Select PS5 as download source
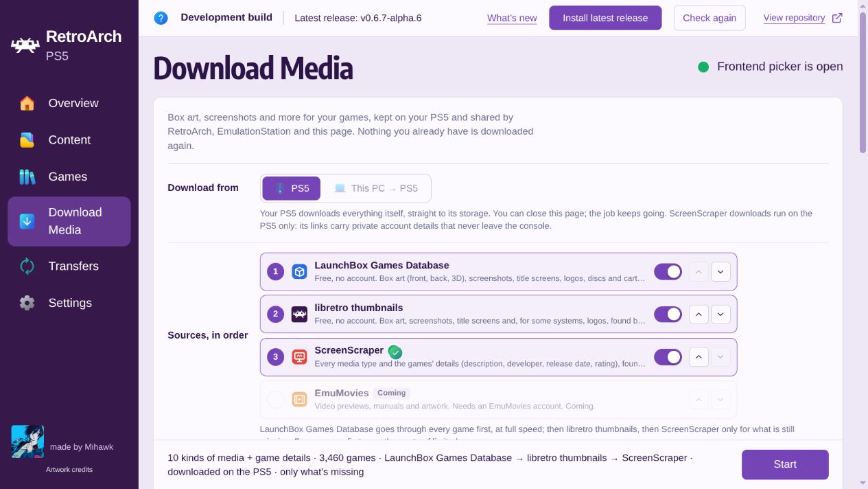 point(292,188)
